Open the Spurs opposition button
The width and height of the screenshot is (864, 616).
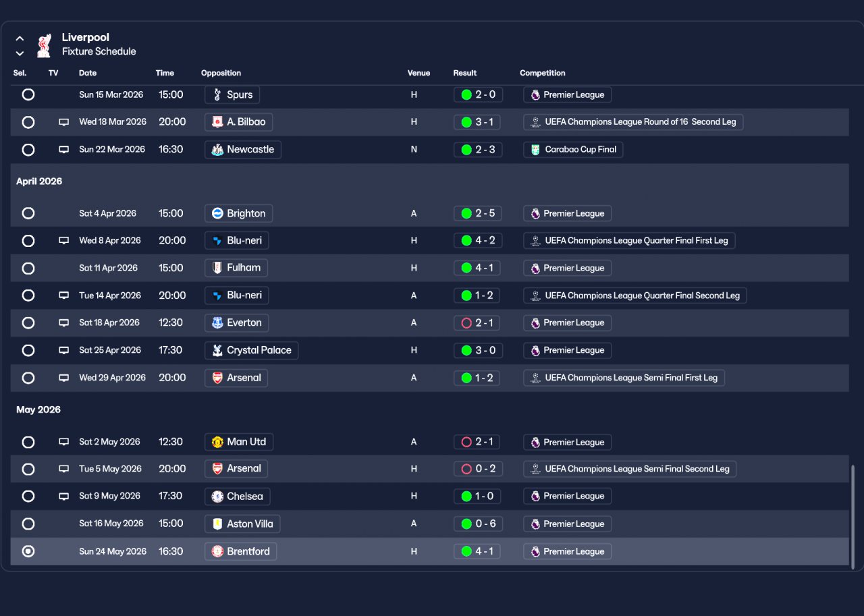tap(232, 94)
